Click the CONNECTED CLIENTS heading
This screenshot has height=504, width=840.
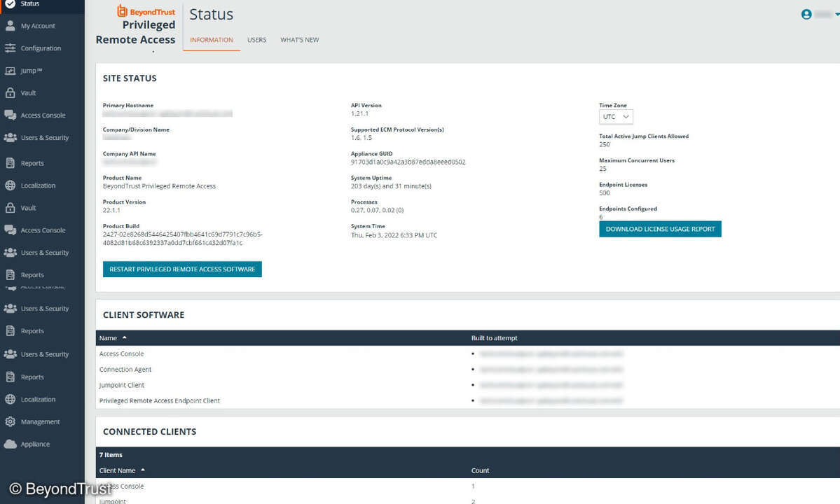(149, 432)
